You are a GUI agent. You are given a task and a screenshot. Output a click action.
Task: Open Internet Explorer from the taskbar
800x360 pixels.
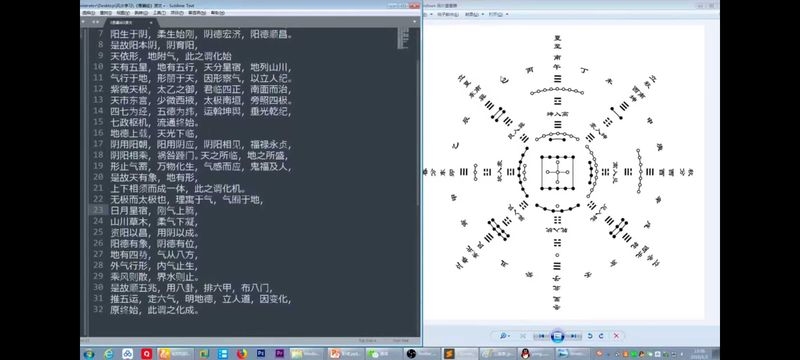point(108,354)
